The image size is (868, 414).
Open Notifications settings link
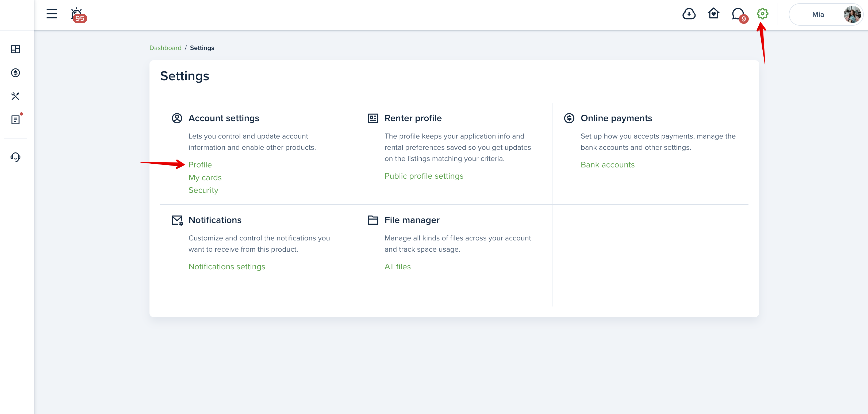tap(227, 266)
